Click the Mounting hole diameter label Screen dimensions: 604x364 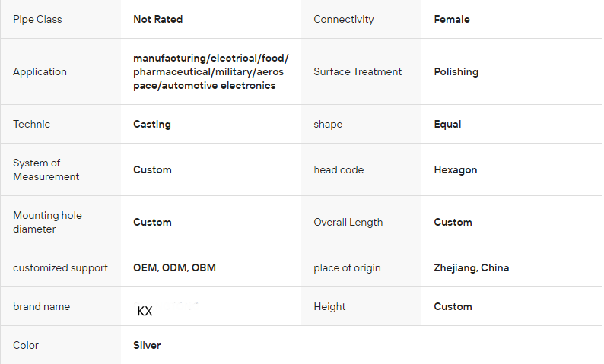point(47,222)
